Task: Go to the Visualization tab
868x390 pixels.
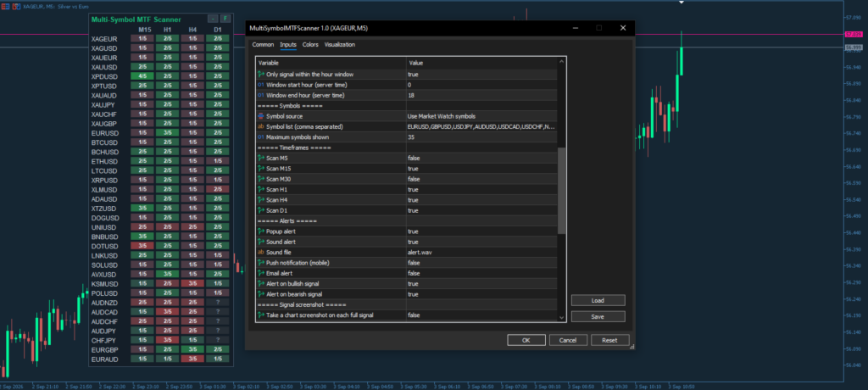Action: pos(340,45)
